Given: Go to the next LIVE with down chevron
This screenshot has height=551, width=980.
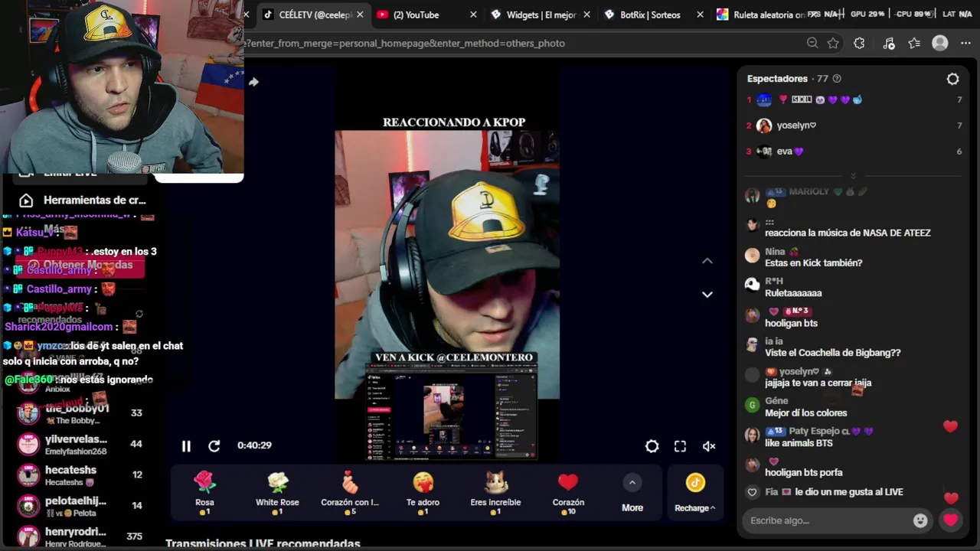Looking at the screenshot, I should point(707,294).
